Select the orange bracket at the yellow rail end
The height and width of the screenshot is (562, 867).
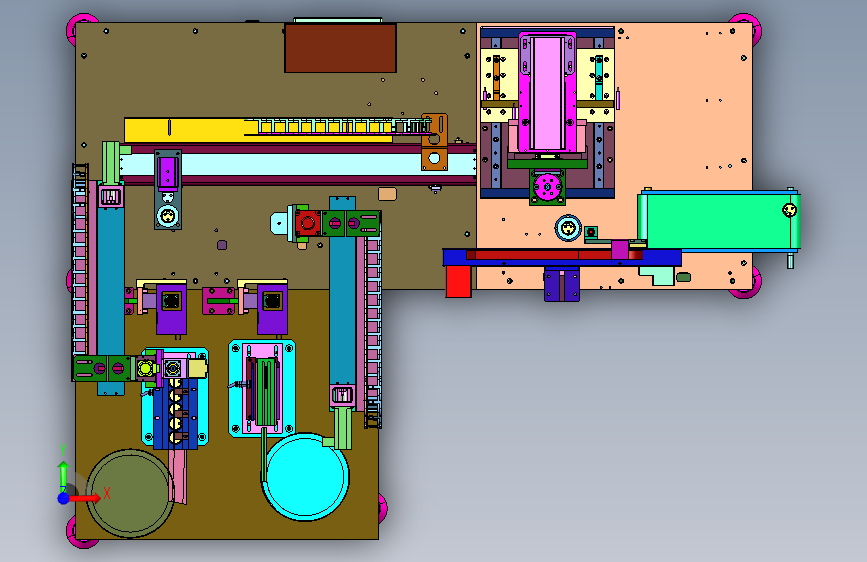pyautogui.click(x=434, y=142)
